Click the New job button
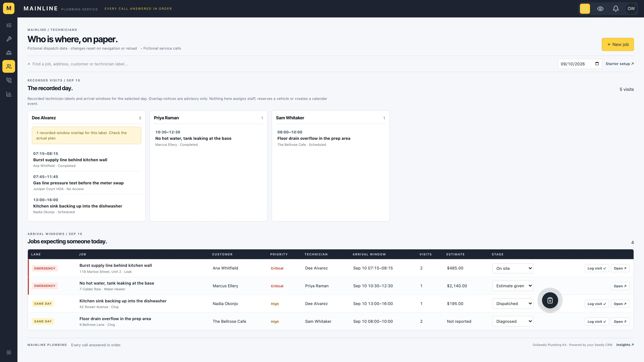The height and width of the screenshot is (362, 644). point(618,44)
